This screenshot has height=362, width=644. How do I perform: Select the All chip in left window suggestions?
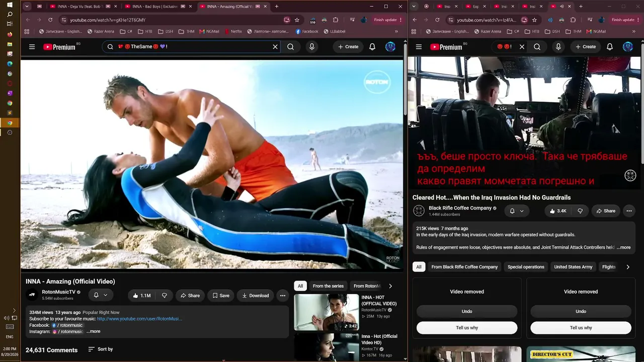tap(300, 286)
